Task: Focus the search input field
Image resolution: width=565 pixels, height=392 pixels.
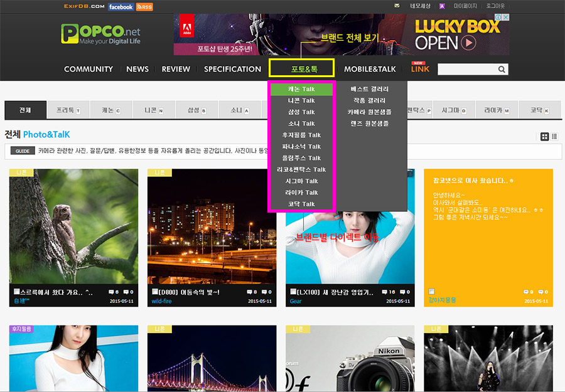Action: click(467, 69)
